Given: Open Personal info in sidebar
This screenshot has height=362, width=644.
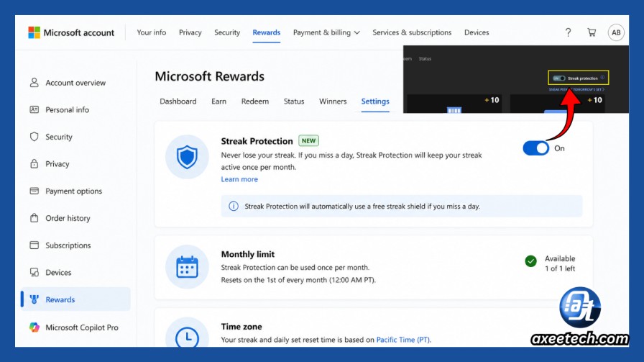Looking at the screenshot, I should [68, 110].
